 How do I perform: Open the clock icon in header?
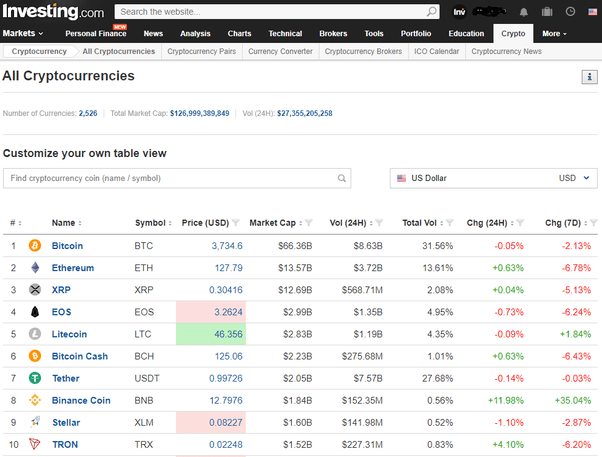coord(570,12)
